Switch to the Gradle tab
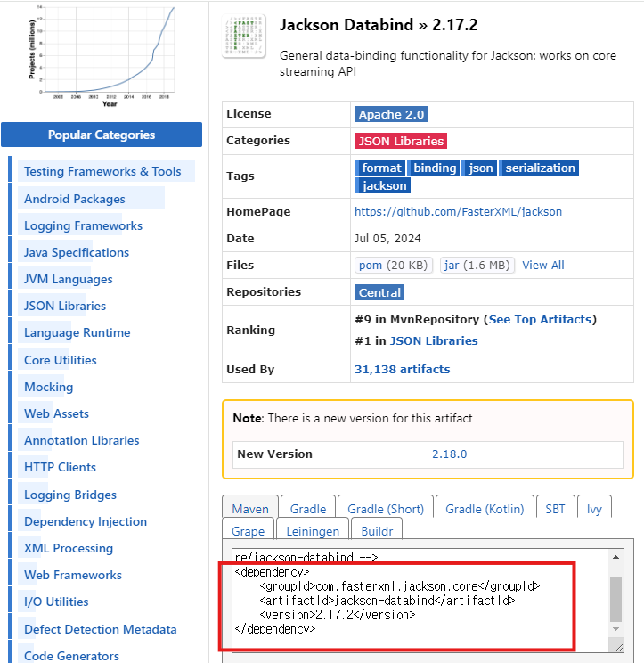644x663 pixels. (x=308, y=507)
